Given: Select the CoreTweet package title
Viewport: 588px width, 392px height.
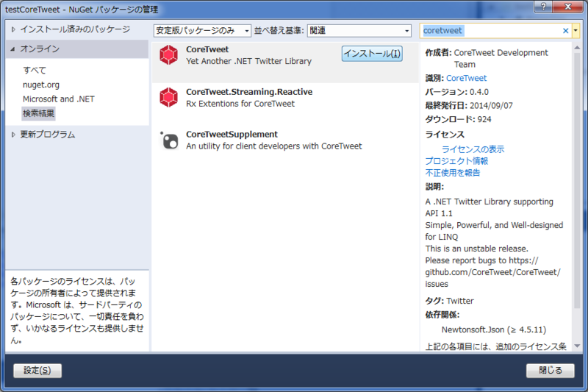Looking at the screenshot, I should point(207,49).
